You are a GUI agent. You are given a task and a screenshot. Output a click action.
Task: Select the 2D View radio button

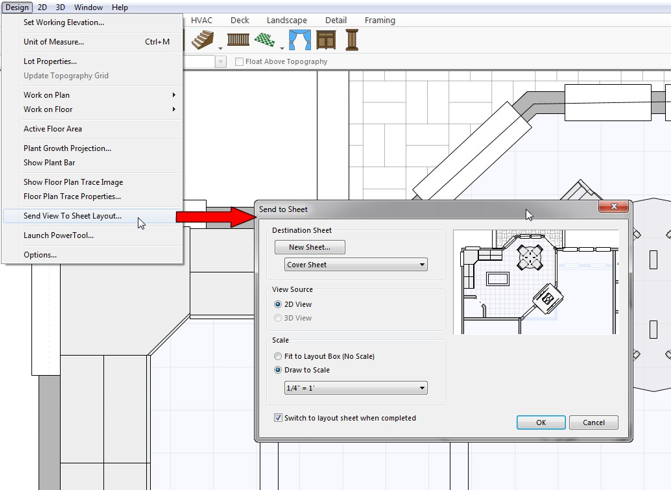point(278,304)
